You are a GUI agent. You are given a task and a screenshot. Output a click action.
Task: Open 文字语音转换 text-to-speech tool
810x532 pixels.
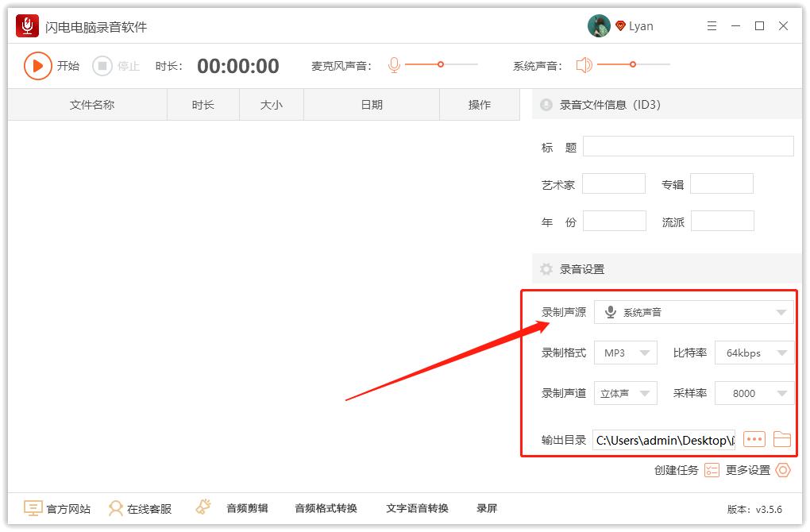point(418,508)
